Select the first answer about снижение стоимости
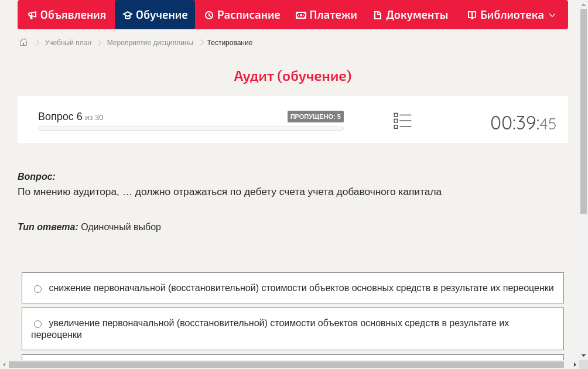Image resolution: width=588 pixels, height=369 pixels. (37, 288)
